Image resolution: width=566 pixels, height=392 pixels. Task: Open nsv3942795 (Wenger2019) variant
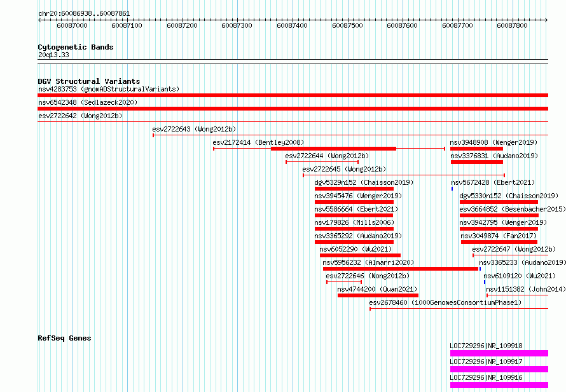[503, 222]
